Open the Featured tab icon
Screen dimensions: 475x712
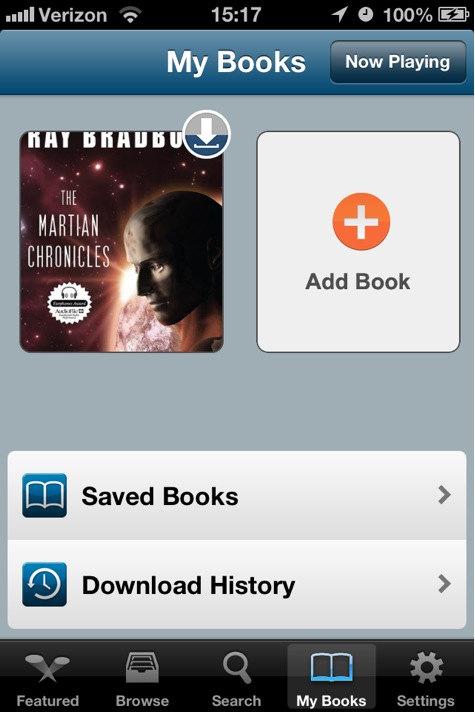[x=47, y=668]
